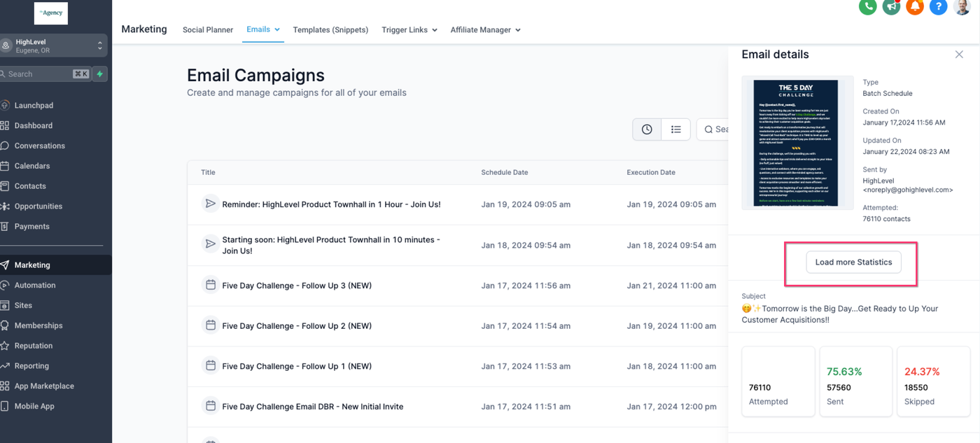Screen dimensions: 980x443
Task: Open the HighLevel account switcher
Action: 54,45
